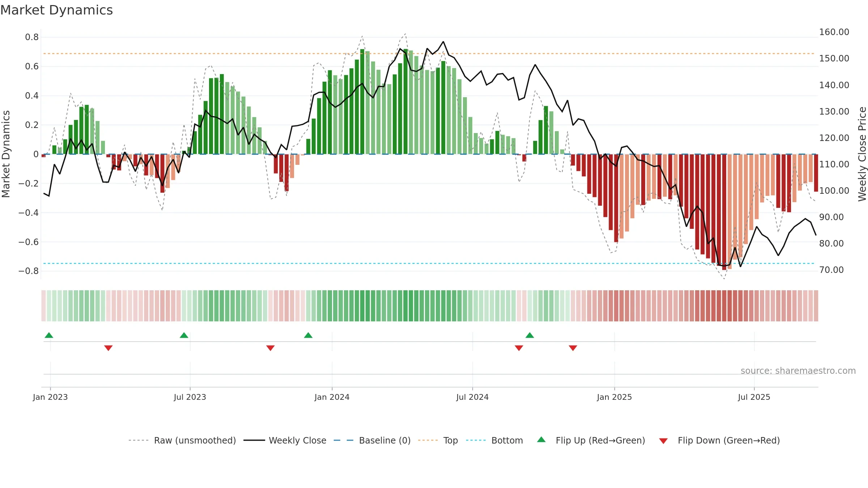Click the 140.00 right axis price label

[834, 85]
